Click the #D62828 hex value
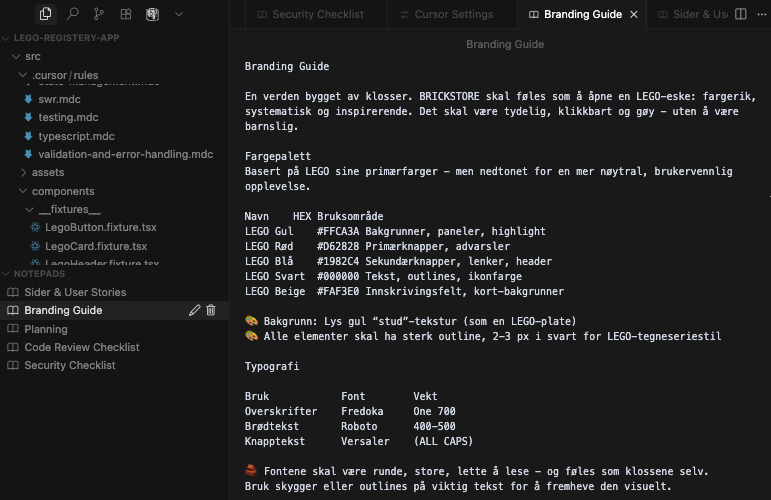 pos(338,246)
